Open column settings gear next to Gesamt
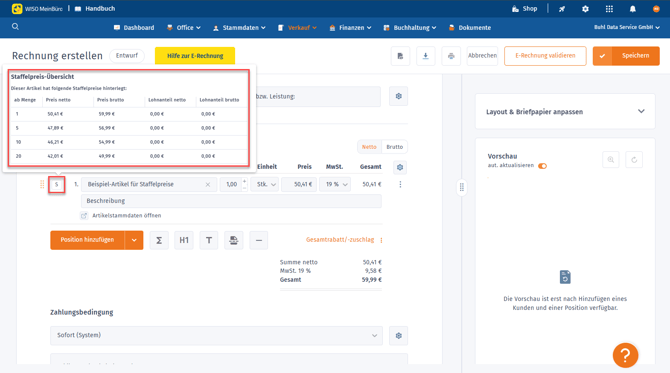This screenshot has height=373, width=670. [400, 167]
